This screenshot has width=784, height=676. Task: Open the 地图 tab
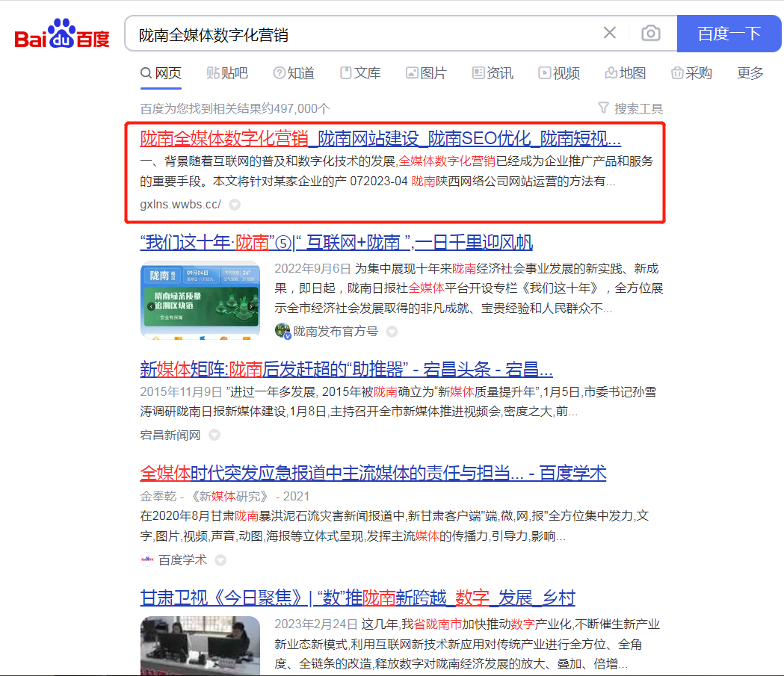point(626,73)
